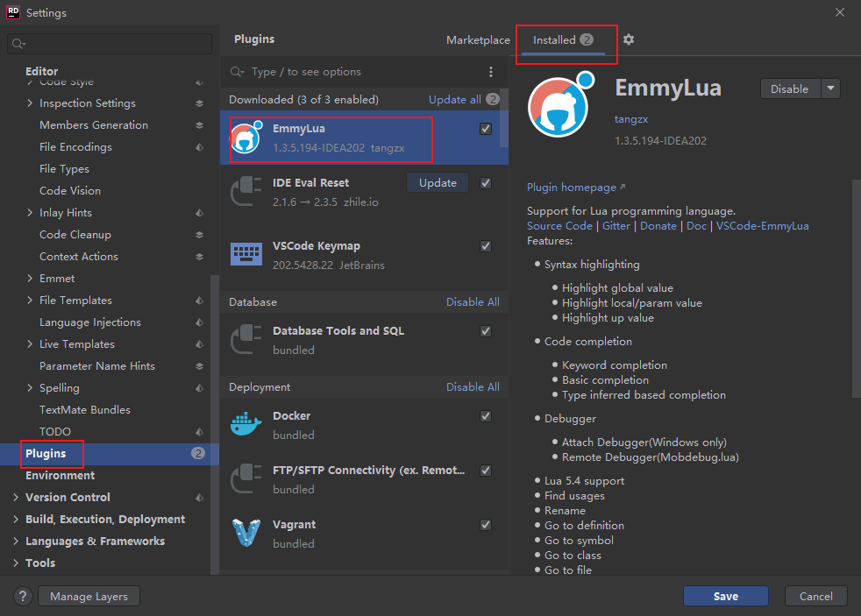This screenshot has height=616, width=861.
Task: Click the plugin list vertical scrollbar
Action: (x=503, y=118)
